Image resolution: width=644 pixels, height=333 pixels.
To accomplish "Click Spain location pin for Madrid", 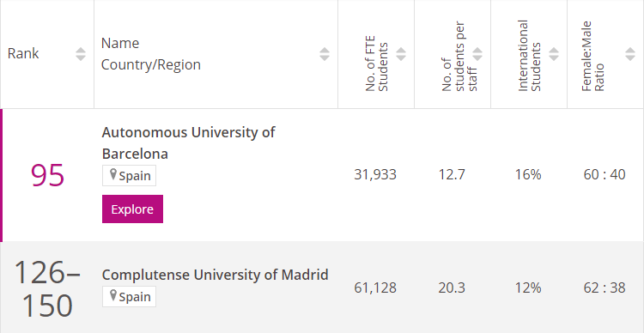I will pyautogui.click(x=113, y=296).
